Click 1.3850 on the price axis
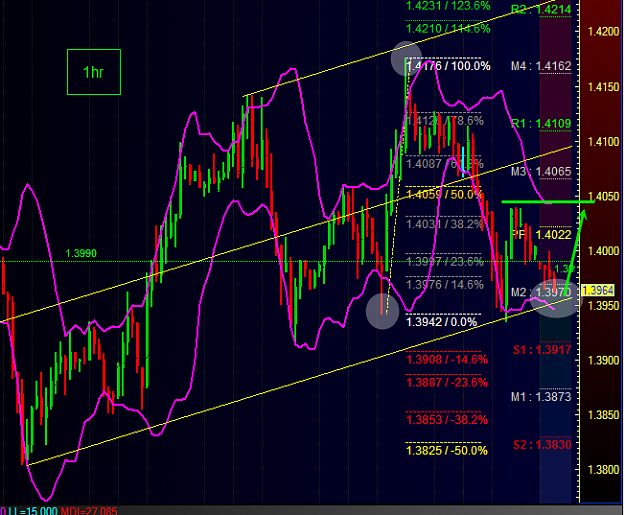 tap(603, 415)
